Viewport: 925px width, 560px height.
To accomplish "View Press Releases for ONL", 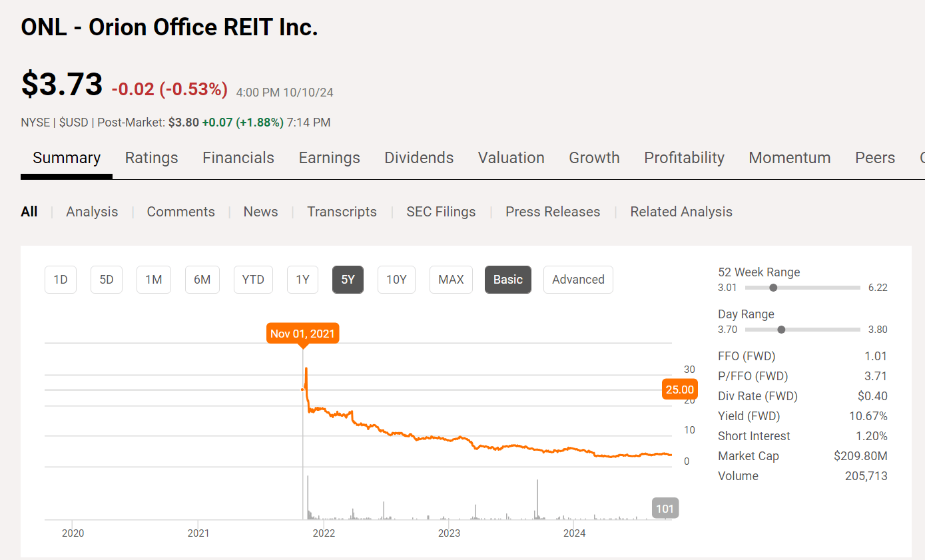I will [x=553, y=211].
